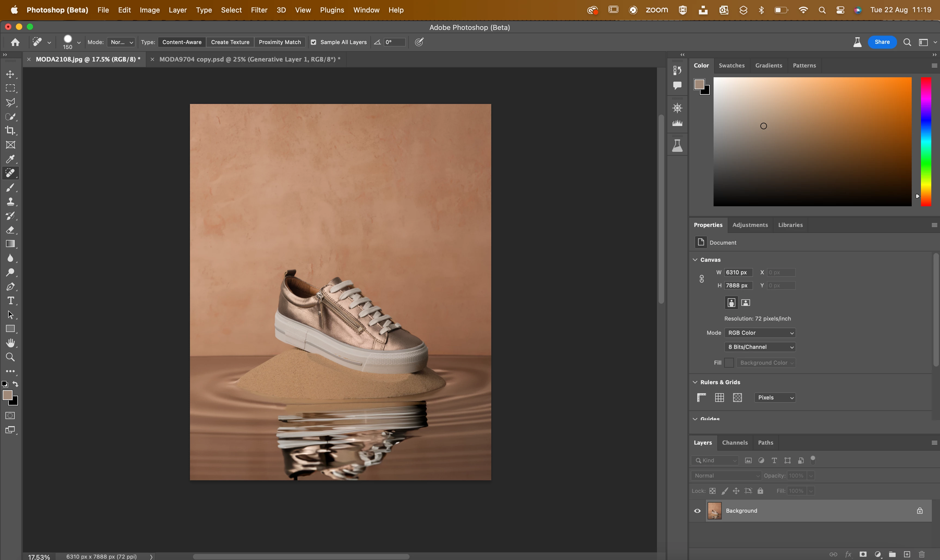Select Proximity Match healing type
The width and height of the screenshot is (940, 560).
point(279,42)
